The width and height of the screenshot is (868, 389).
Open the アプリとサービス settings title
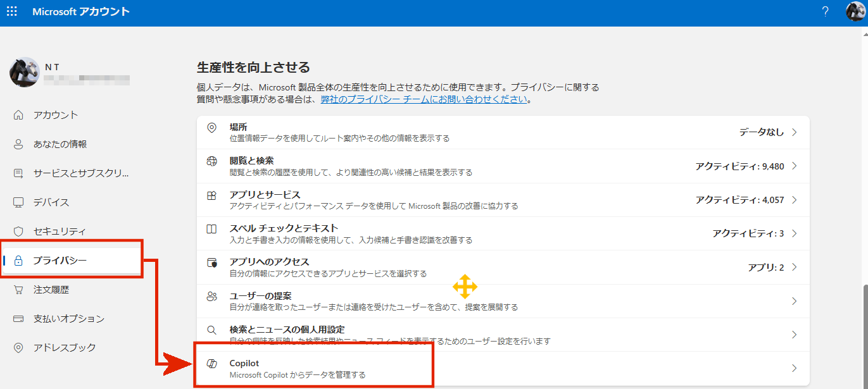[x=265, y=194]
